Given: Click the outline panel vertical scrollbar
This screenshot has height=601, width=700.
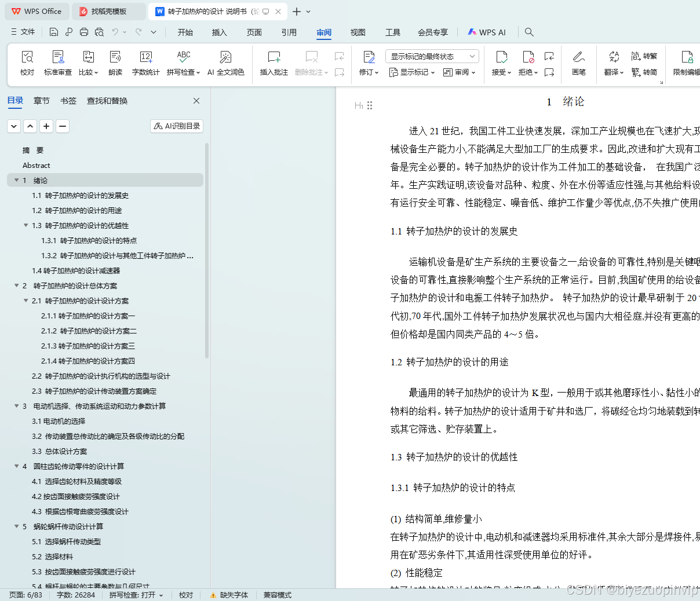Looking at the screenshot, I should pos(207,251).
